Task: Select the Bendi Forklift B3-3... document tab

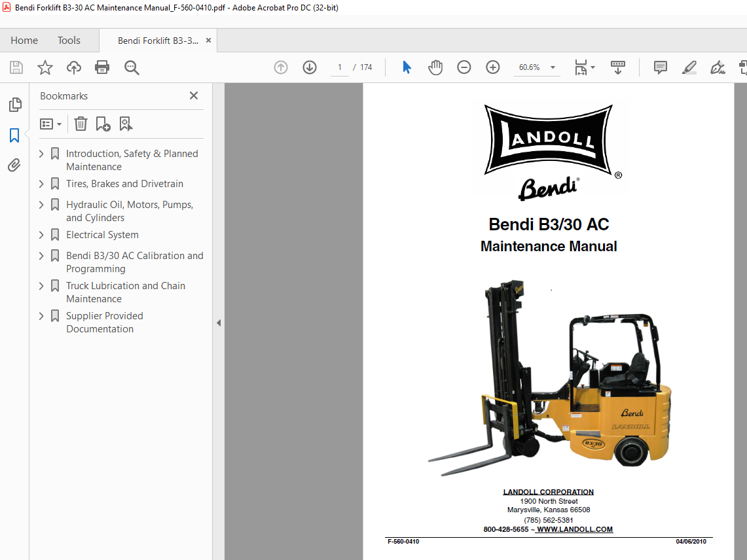Action: [x=158, y=41]
